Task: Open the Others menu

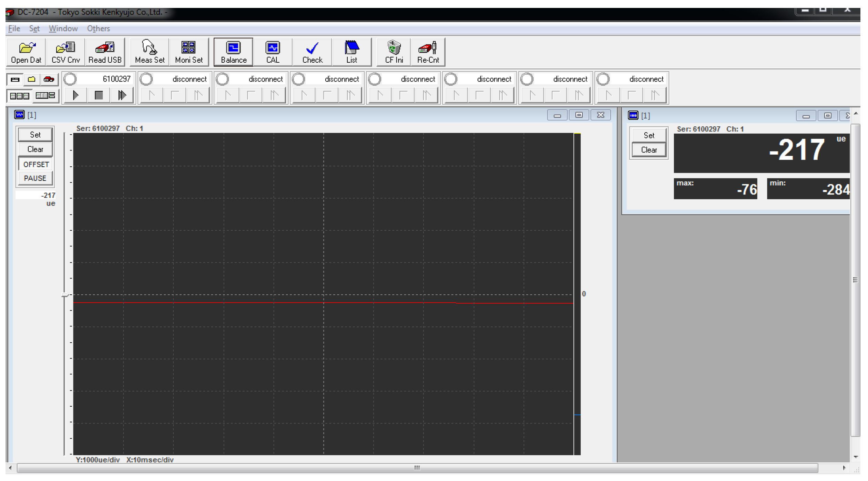Action: [x=98, y=29]
